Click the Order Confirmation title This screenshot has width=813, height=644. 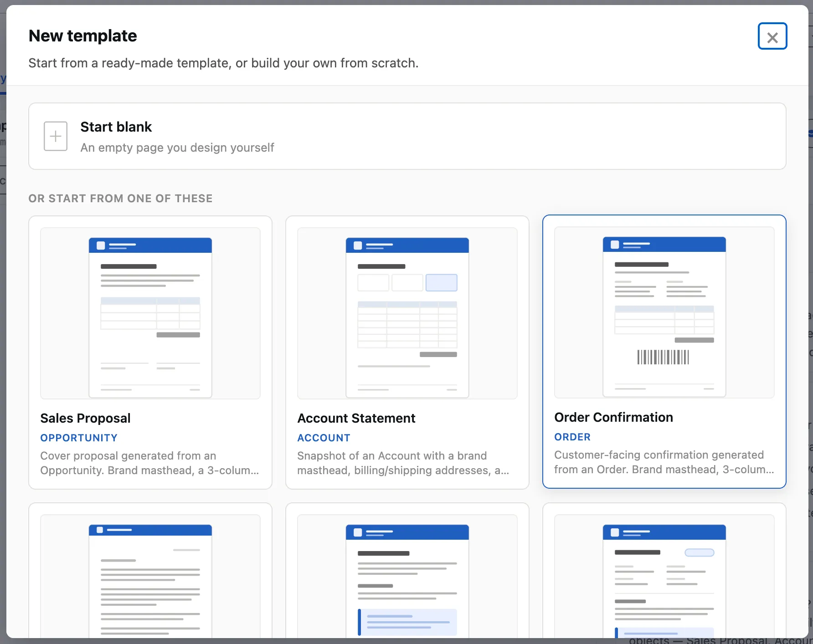tap(613, 417)
